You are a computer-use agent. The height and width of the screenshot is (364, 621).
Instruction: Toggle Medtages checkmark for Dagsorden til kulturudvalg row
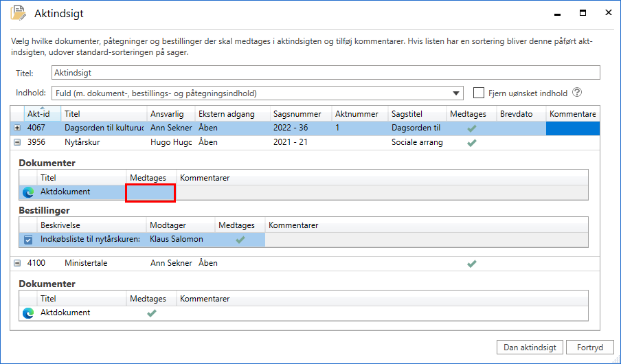[471, 128]
